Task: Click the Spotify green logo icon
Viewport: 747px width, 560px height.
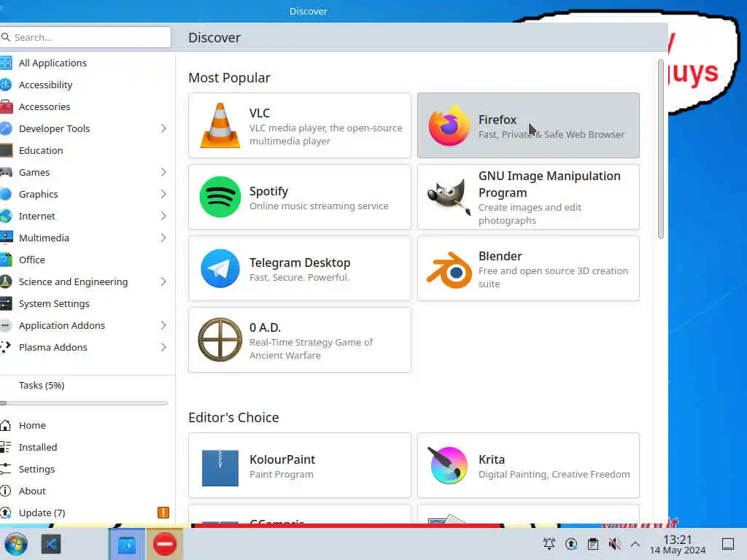Action: tap(220, 197)
